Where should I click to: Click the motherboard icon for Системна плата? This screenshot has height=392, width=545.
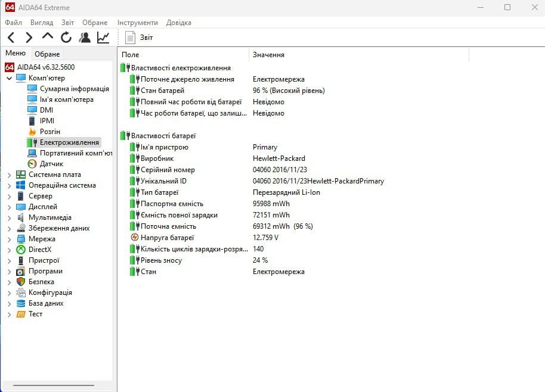pyautogui.click(x=21, y=175)
